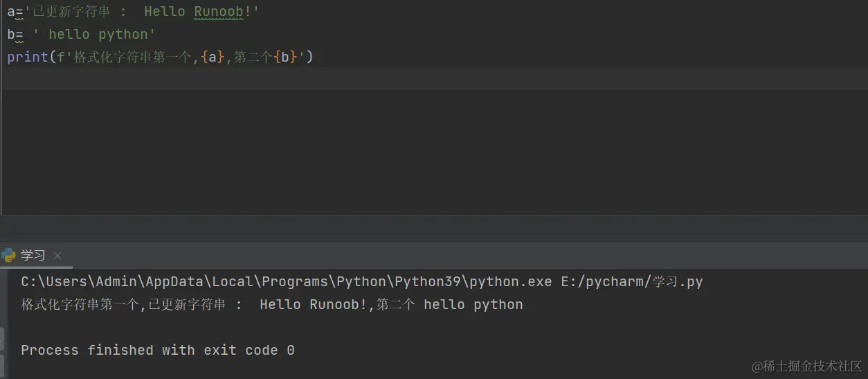This screenshot has height=379, width=868.
Task: Click the Python icon on the run tab
Action: pyautogui.click(x=9, y=255)
